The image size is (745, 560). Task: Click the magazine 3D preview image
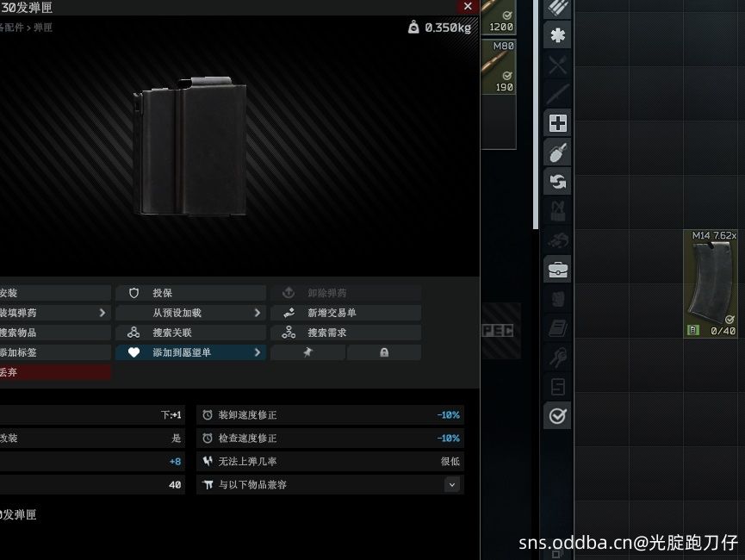[x=191, y=146]
